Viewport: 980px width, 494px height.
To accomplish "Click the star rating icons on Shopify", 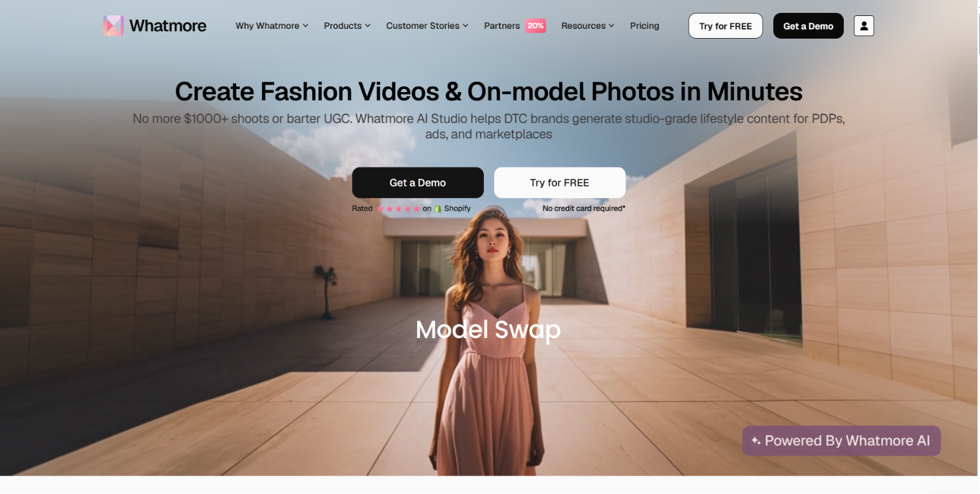I will point(398,209).
